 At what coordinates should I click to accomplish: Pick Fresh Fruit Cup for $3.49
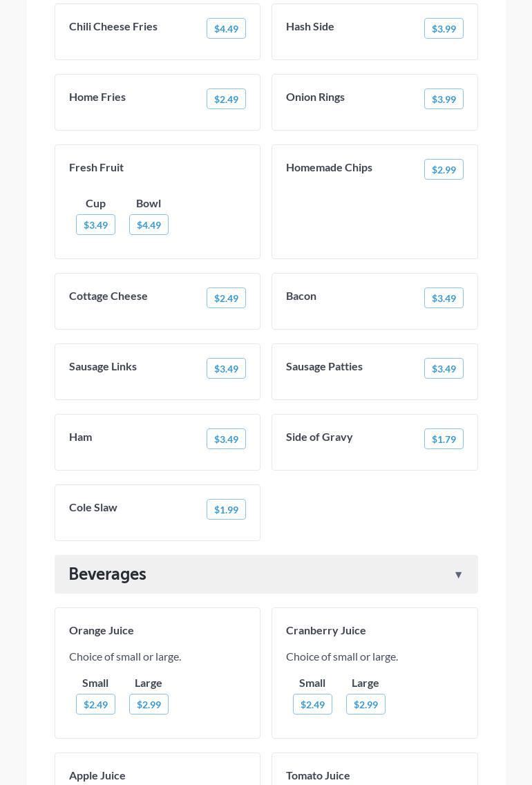coord(95,225)
